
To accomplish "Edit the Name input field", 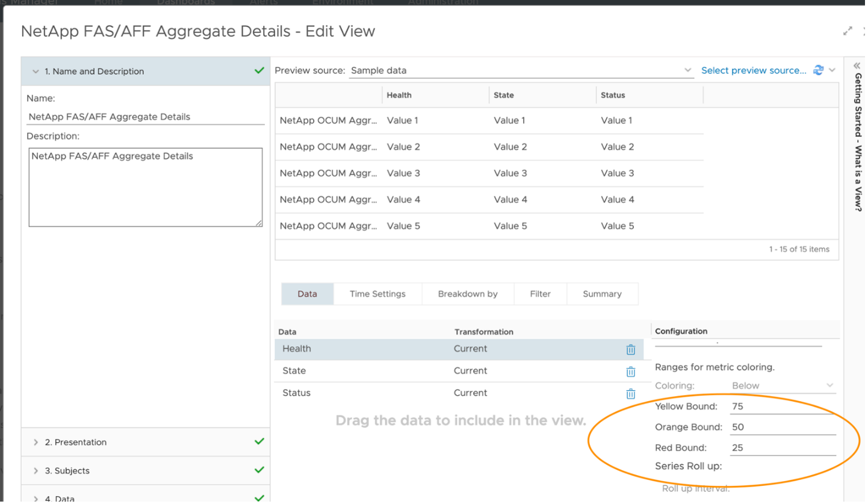I will [146, 117].
